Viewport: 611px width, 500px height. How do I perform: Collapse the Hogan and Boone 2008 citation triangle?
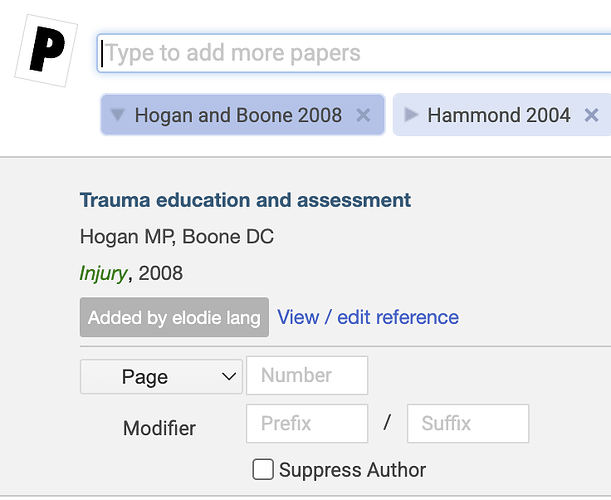[x=118, y=116]
